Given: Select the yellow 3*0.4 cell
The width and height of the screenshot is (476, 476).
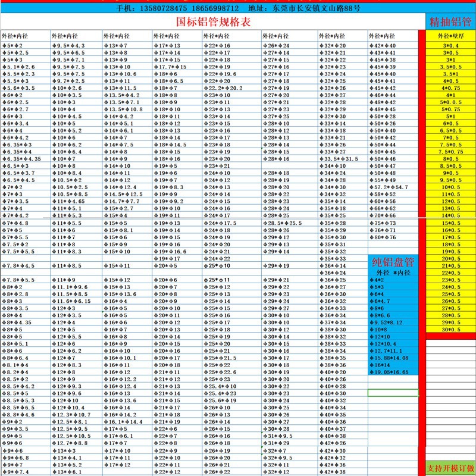Looking at the screenshot, I should pos(450,46).
